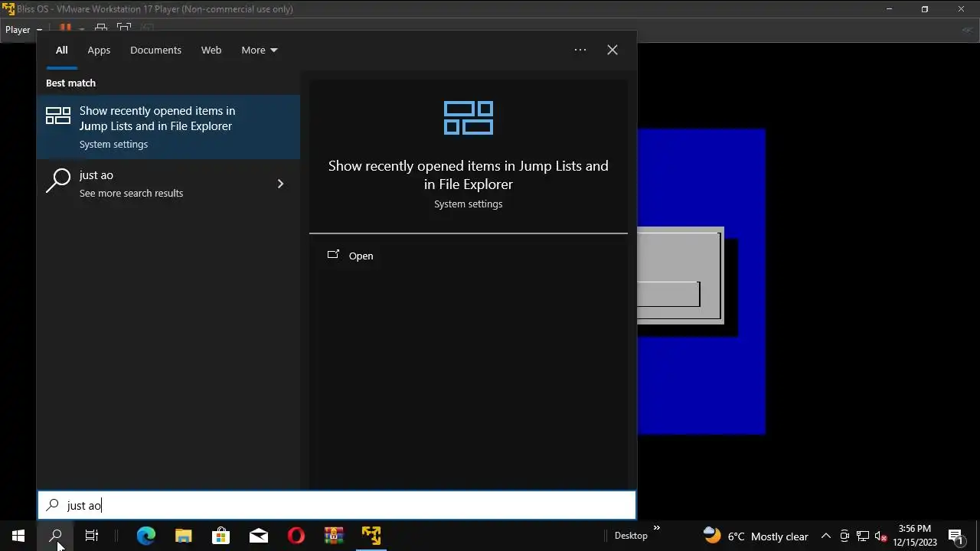
Task: Click the VMware logo in the title bar
Action: 8,9
